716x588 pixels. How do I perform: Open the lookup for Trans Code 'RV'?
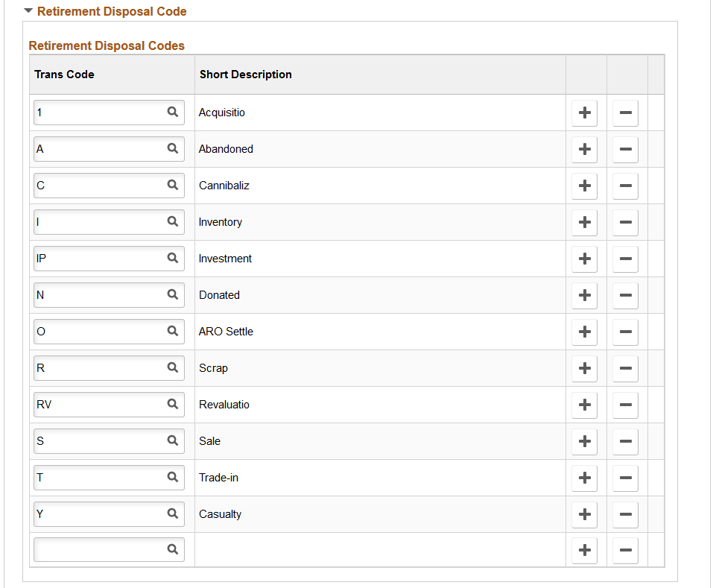coord(173,405)
